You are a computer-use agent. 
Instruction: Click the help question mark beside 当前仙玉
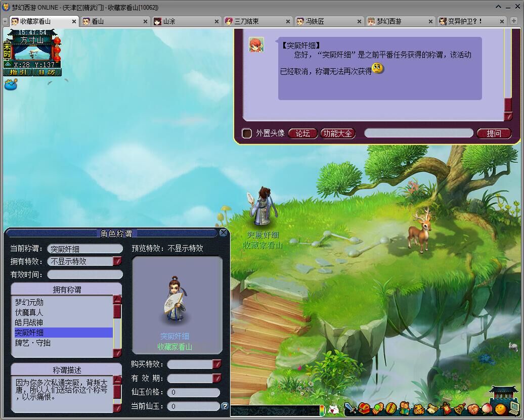(x=225, y=406)
